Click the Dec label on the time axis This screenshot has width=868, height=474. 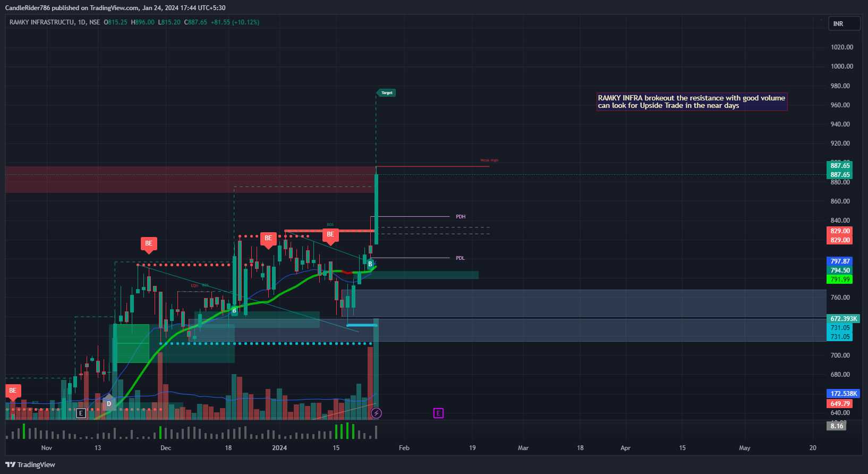(166, 448)
